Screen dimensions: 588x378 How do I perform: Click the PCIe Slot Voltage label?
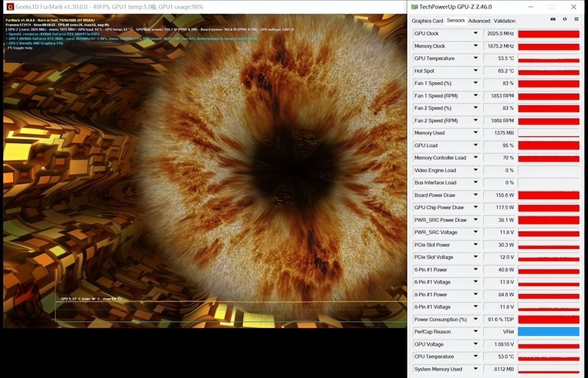434,257
